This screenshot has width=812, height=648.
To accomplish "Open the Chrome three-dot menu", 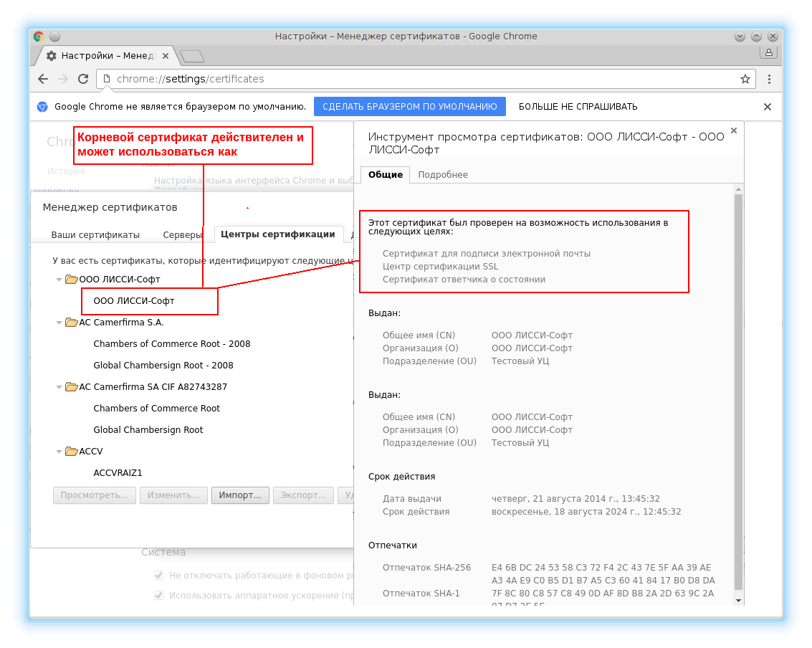I will click(x=769, y=79).
